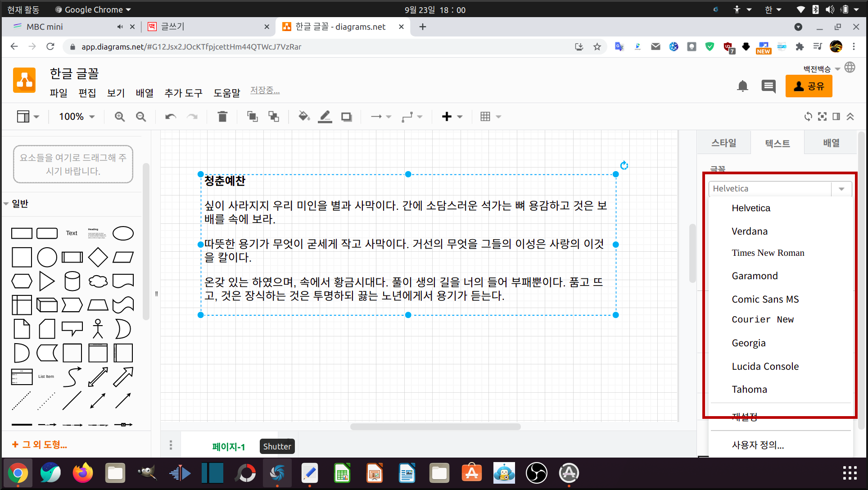The image size is (868, 490).
Task: Toggle fullscreen mode icon in toolbar
Action: pyautogui.click(x=822, y=117)
